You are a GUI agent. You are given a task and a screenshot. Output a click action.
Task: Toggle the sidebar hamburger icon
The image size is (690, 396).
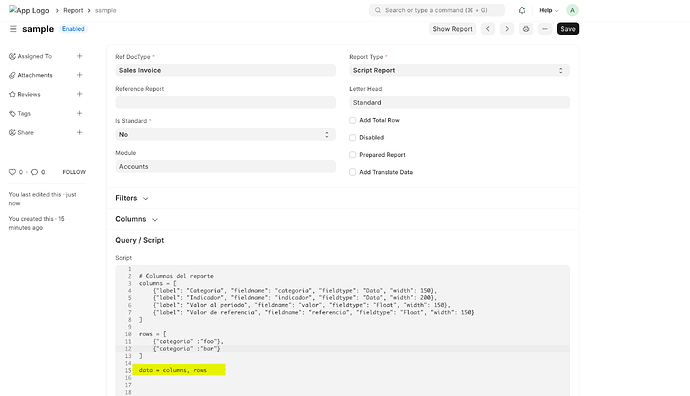[13, 29]
